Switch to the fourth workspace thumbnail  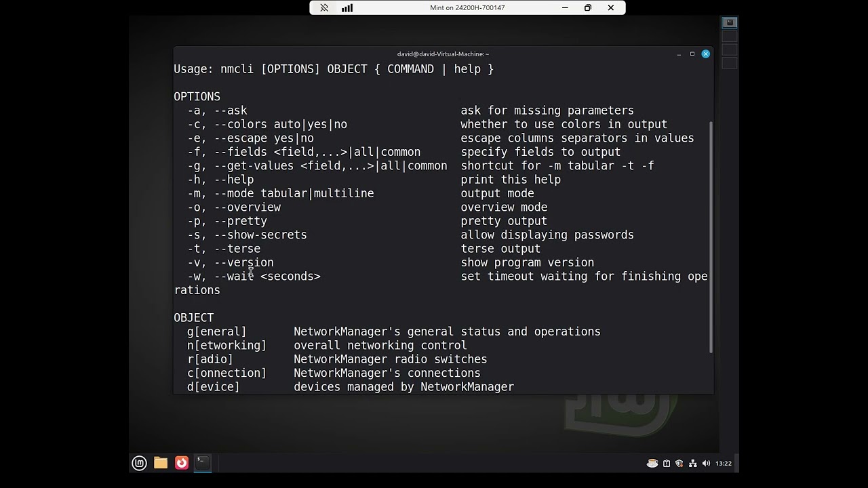pos(730,63)
